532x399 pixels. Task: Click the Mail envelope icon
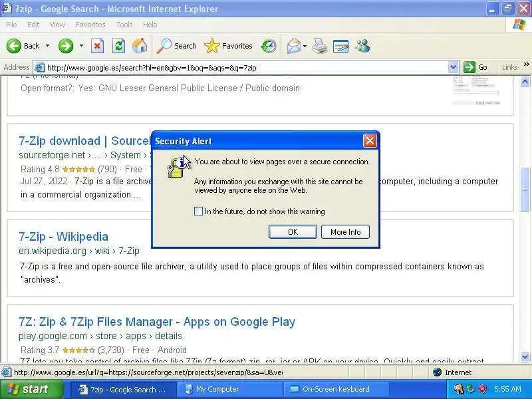tap(293, 46)
